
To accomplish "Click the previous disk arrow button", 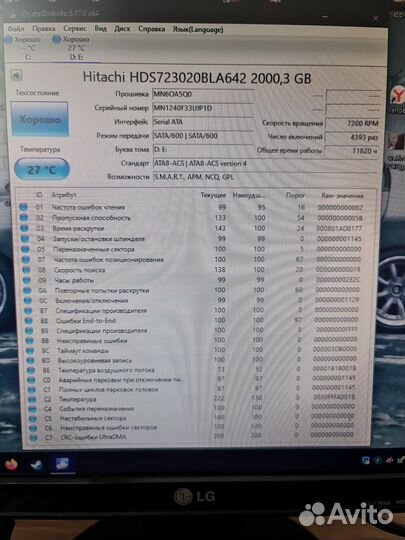I will pyautogui.click(x=16, y=75).
